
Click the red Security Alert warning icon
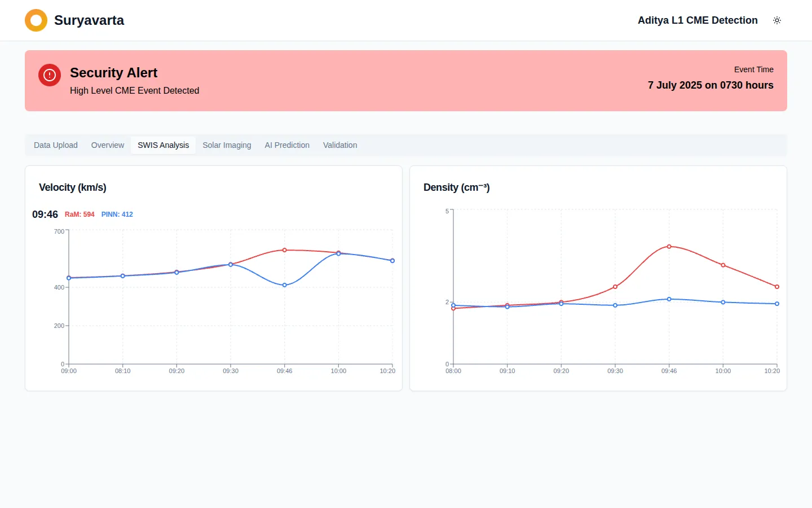[50, 75]
